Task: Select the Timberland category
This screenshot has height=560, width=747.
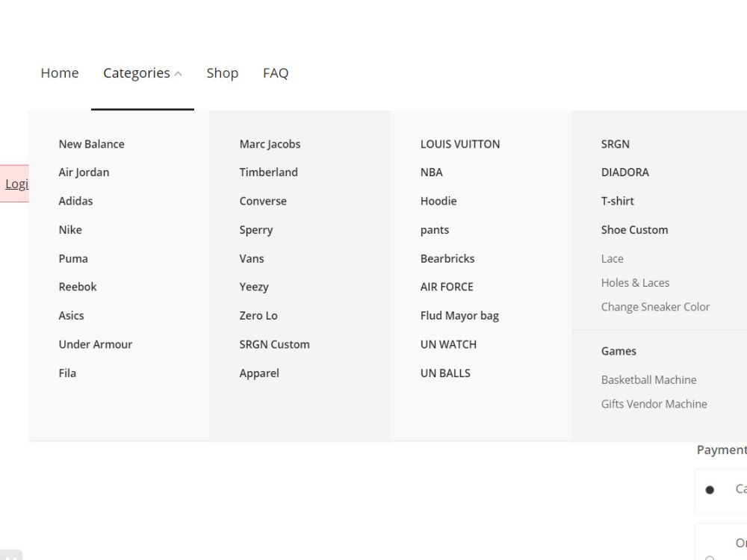Action: [x=269, y=172]
